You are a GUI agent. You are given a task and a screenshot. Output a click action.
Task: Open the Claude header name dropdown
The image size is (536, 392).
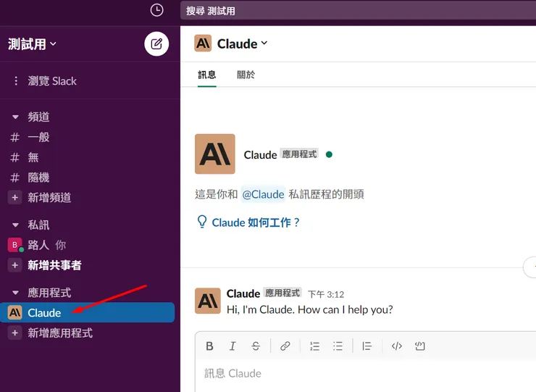pyautogui.click(x=243, y=43)
